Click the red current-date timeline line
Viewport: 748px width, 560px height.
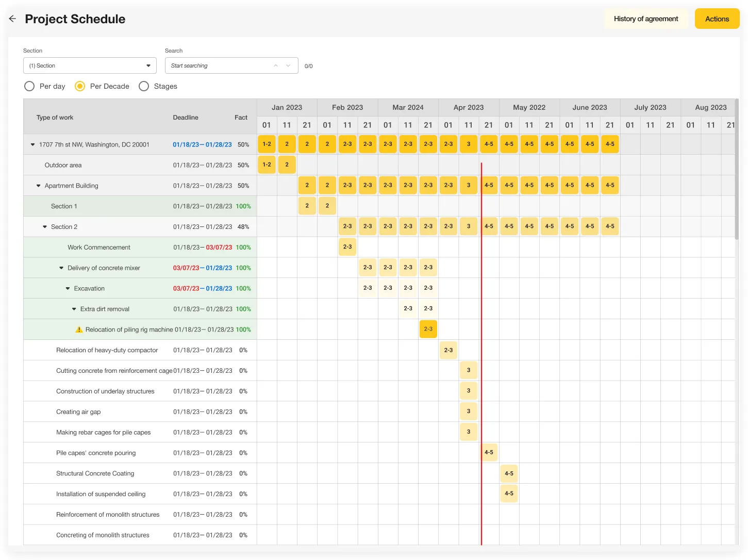pos(481,354)
